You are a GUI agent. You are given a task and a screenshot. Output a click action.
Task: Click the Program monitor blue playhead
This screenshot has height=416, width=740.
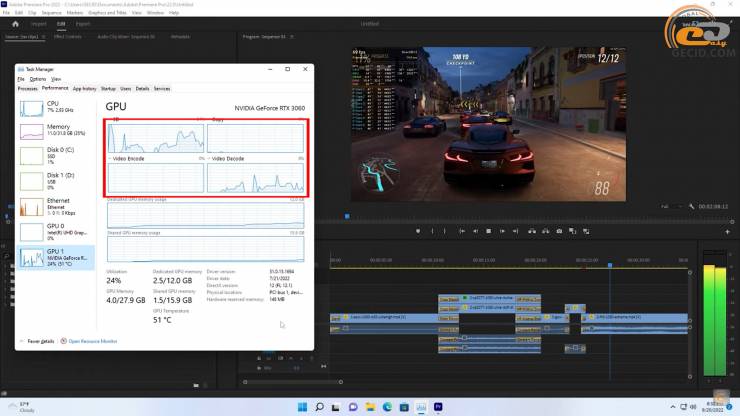coord(347,216)
